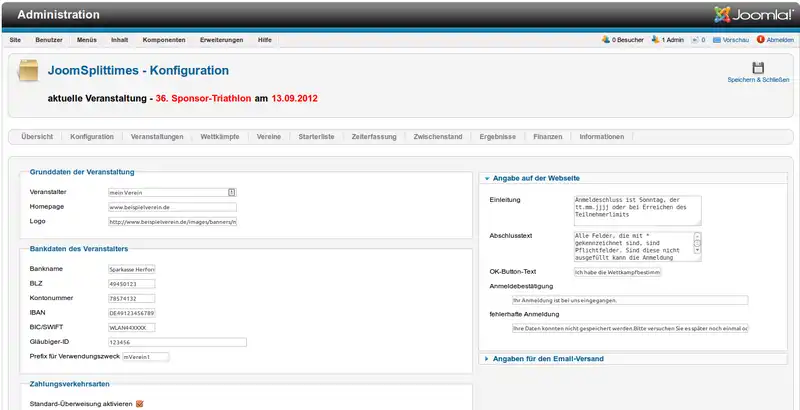The width and height of the screenshot is (800, 410).
Task: Switch to the Zeiterfassung tab
Action: coord(374,137)
